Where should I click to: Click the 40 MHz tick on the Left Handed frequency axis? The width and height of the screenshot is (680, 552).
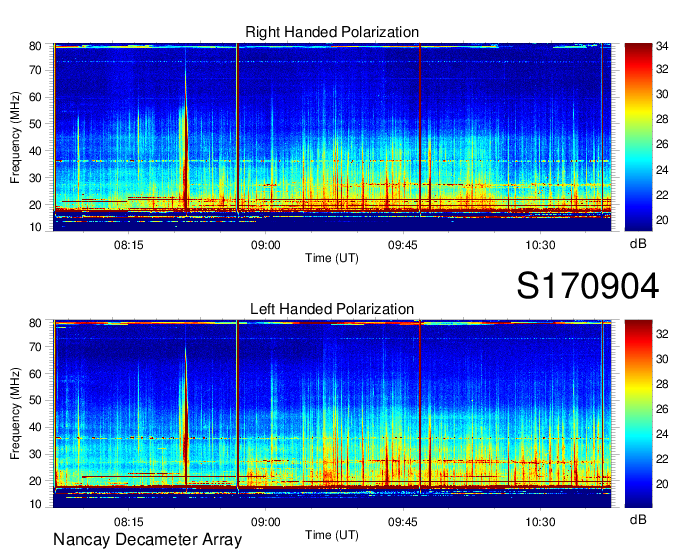pos(35,427)
